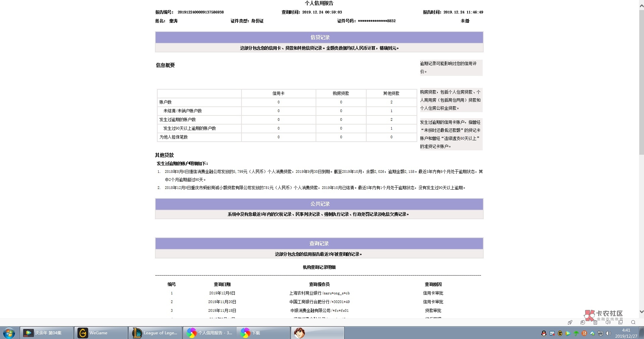
Task: Click the green umbrella tray icon
Action: coord(576,333)
